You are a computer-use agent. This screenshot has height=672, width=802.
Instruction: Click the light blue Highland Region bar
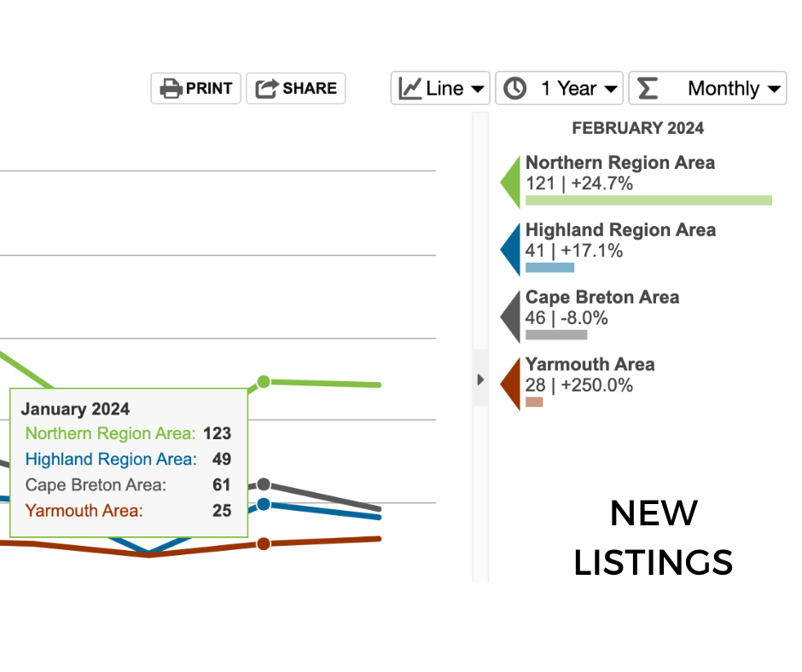[x=549, y=268]
